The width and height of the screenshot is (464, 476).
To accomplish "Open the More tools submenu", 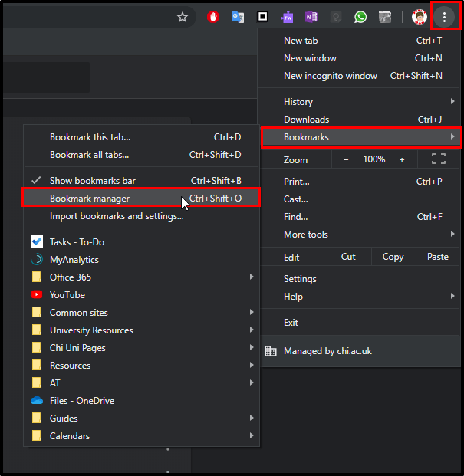I will (360, 235).
